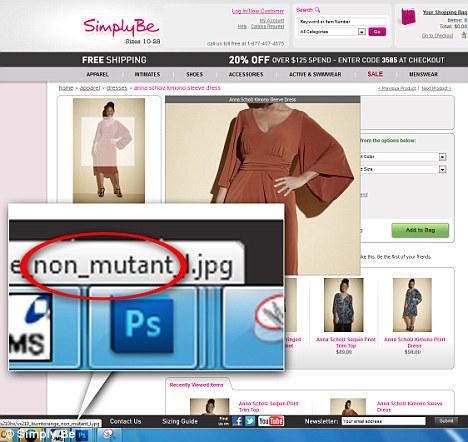
Task: Open the Twitter icon in footer
Action: [250, 421]
